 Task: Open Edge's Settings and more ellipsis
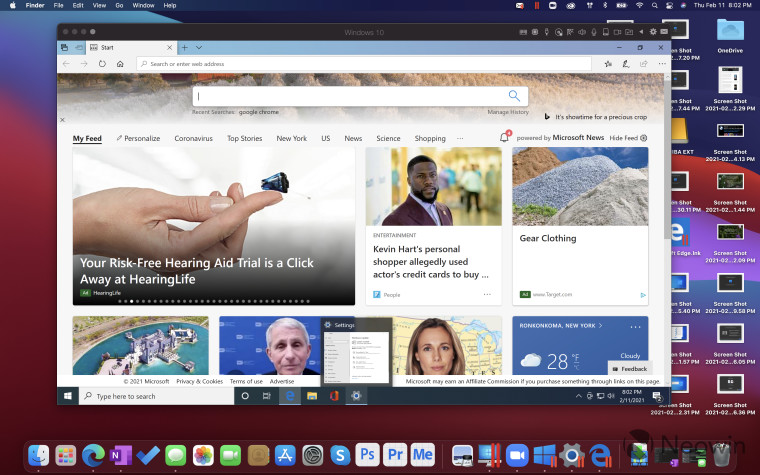click(x=662, y=64)
